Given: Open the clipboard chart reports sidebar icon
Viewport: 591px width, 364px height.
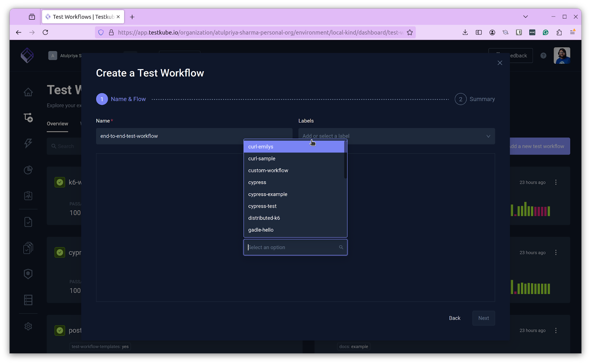Looking at the screenshot, I should 28,196.
